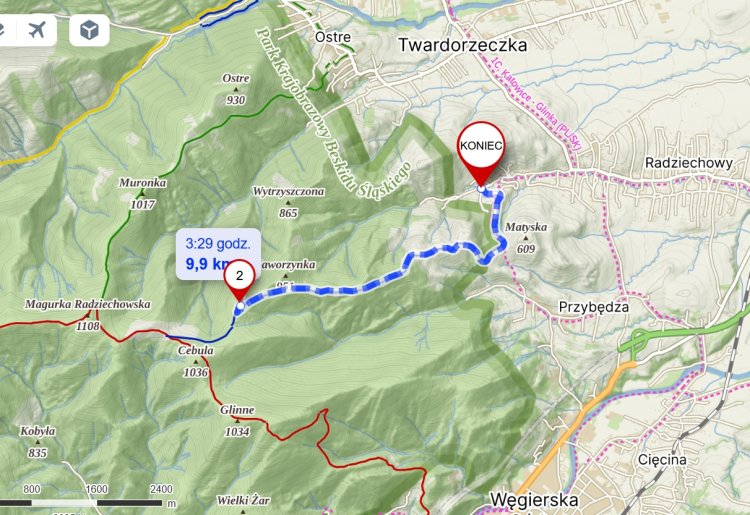
Task: Switch to aerial view with airplane icon
Action: pyautogui.click(x=37, y=30)
